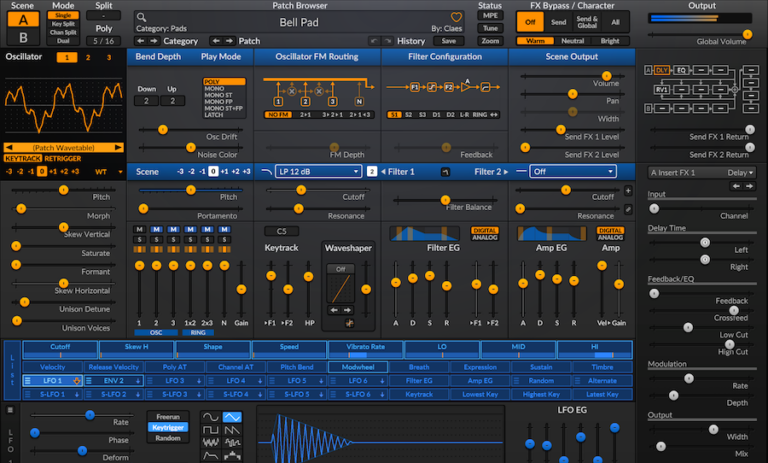768x463 pixels.
Task: Load next patch with right arrow
Action: pyautogui.click(x=229, y=41)
